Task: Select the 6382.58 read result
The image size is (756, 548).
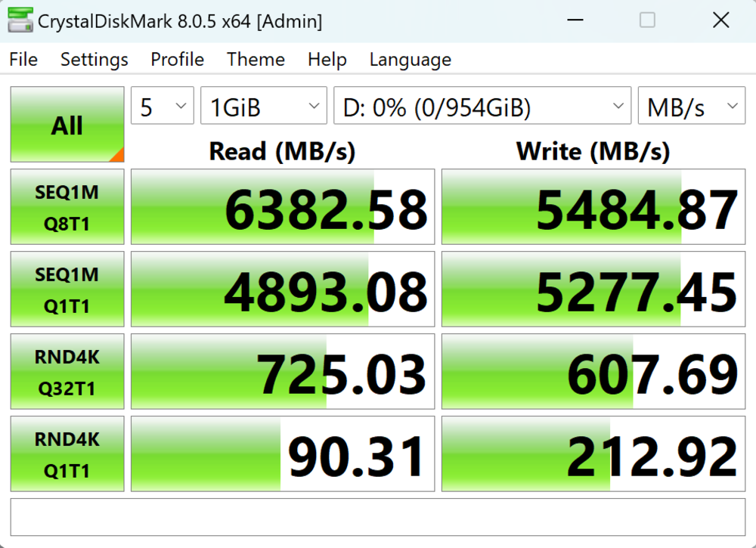Action: [283, 207]
